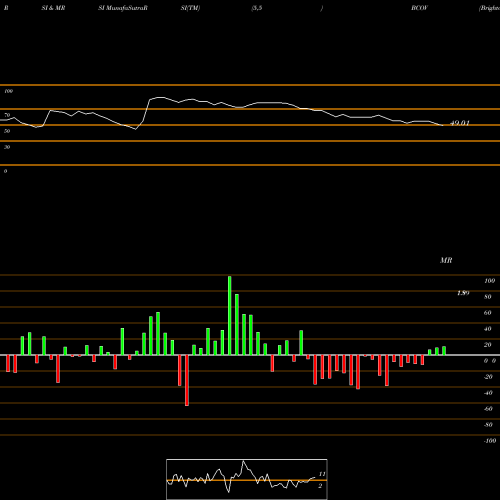Click the RSI axis label 0
Image resolution: width=500 pixels, height=500 pixels.
[x=5, y=171]
